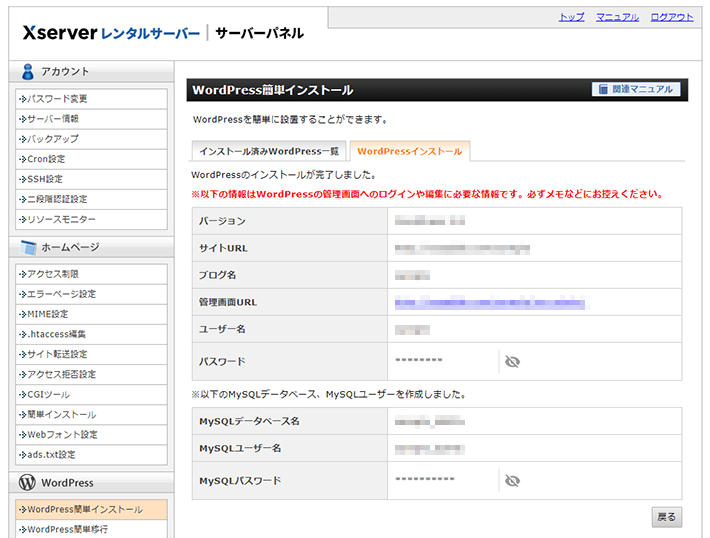Click the MySQLデータベース名 label
This screenshot has height=538, width=710.
(x=249, y=421)
